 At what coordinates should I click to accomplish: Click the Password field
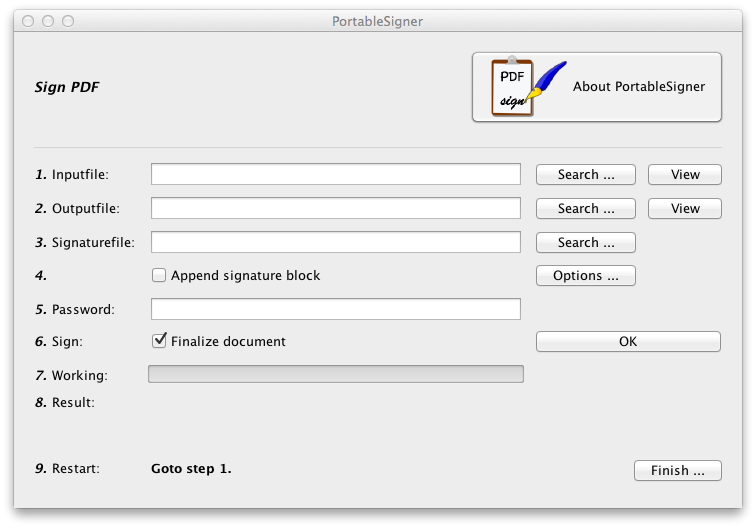point(336,309)
